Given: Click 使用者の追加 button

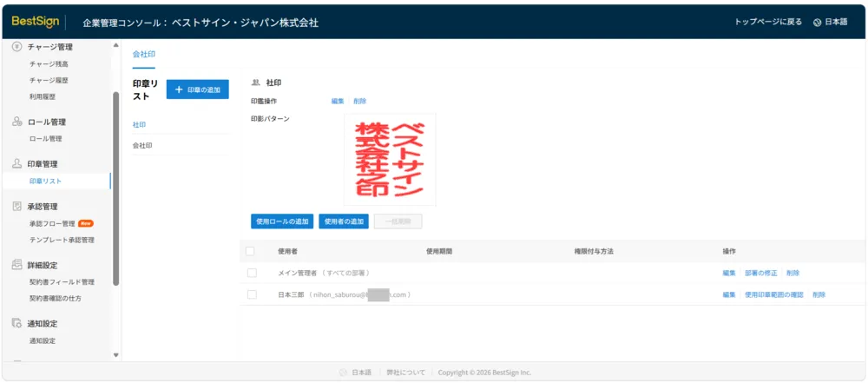Looking at the screenshot, I should tap(344, 221).
